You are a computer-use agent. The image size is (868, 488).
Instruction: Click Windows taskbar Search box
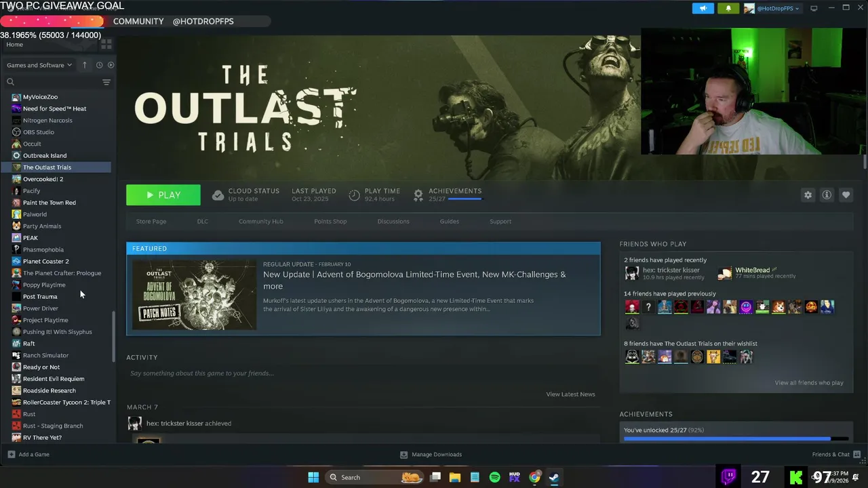point(374,477)
